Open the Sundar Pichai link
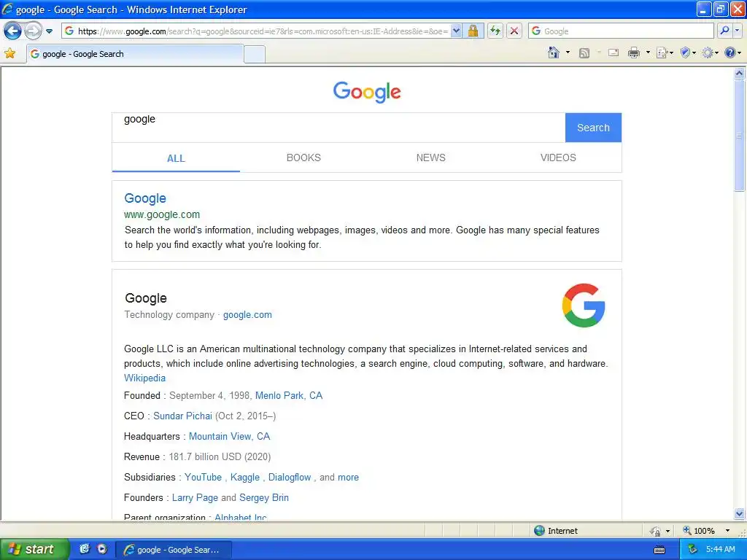This screenshot has width=747, height=560. tap(182, 416)
